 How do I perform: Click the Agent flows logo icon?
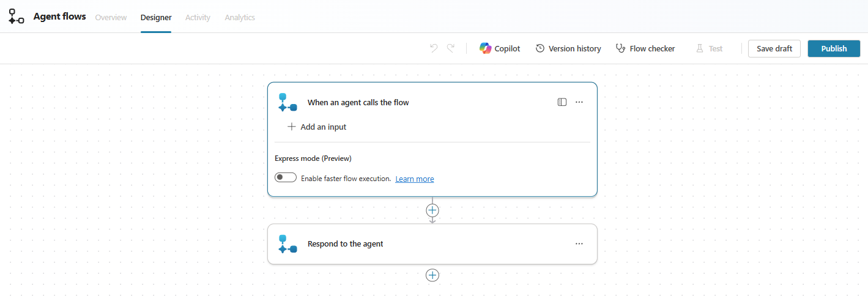[x=16, y=17]
